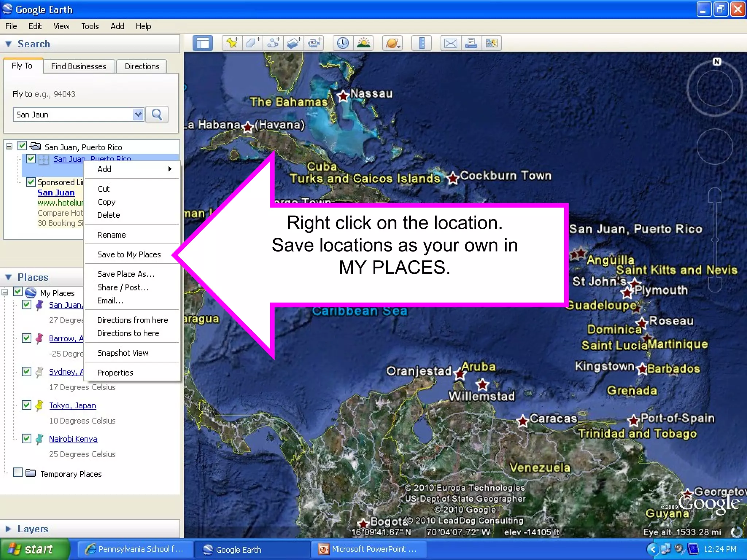
Task: Choose Save to My Places
Action: pos(129,254)
